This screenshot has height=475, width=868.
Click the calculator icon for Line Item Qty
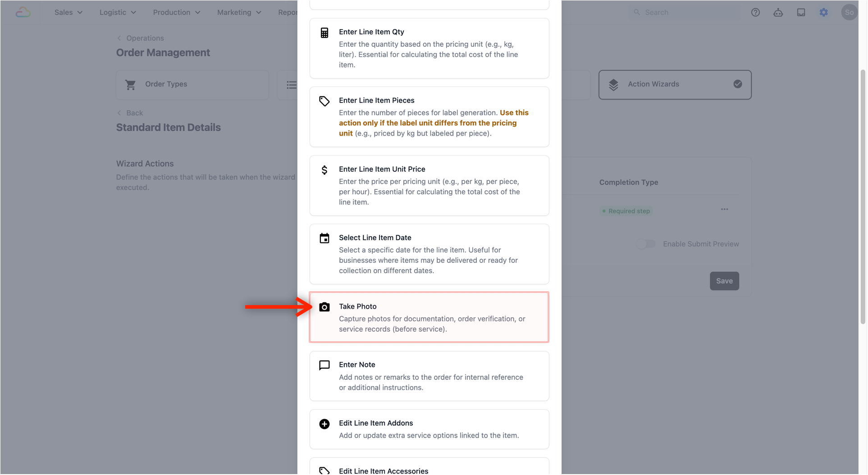tap(324, 32)
